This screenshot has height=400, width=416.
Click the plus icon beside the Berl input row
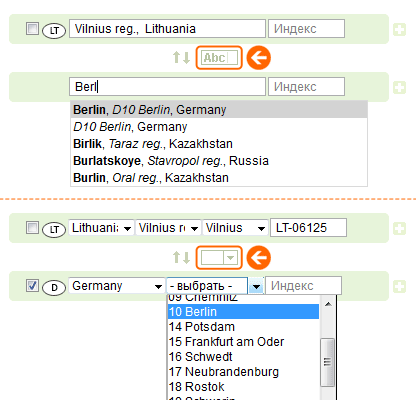[399, 87]
